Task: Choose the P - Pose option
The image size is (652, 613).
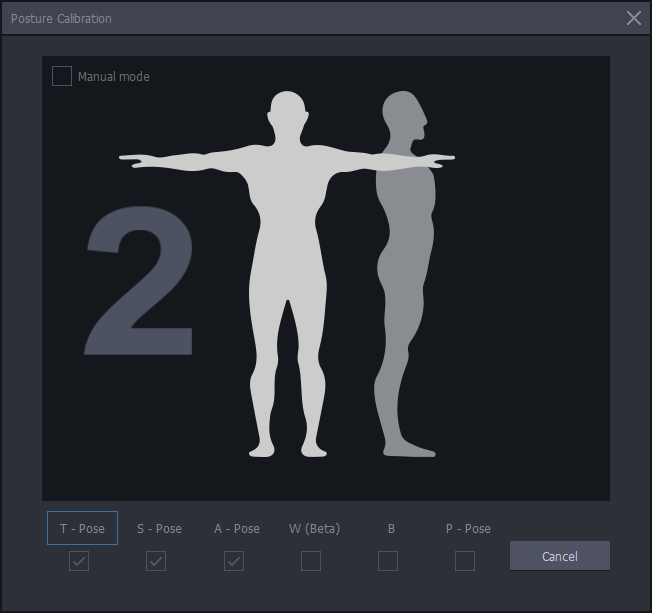Action: point(468,528)
